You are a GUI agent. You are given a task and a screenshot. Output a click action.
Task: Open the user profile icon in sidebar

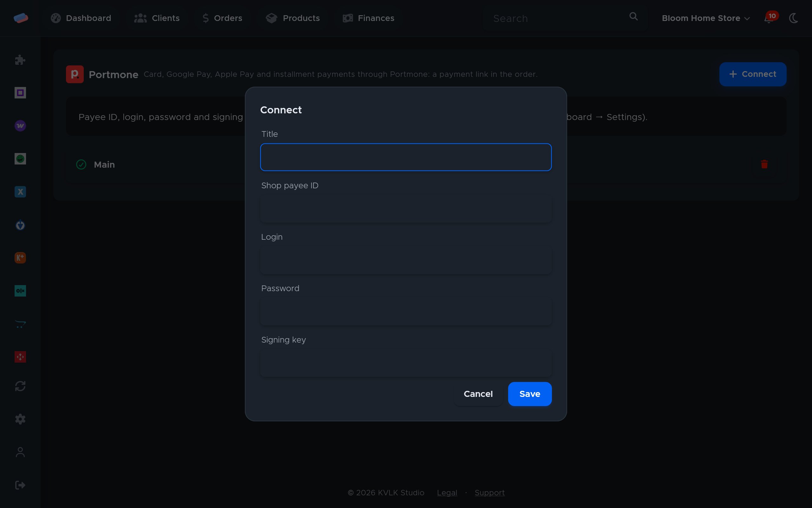(20, 452)
